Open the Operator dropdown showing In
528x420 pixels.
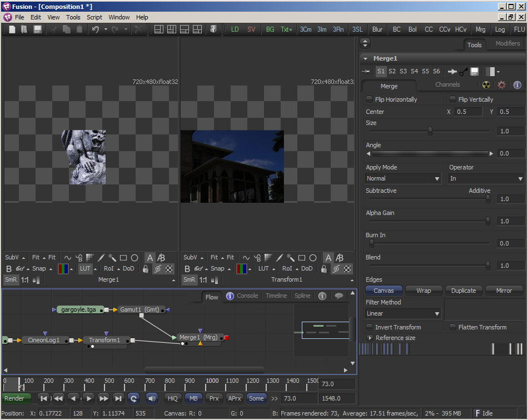coord(486,178)
